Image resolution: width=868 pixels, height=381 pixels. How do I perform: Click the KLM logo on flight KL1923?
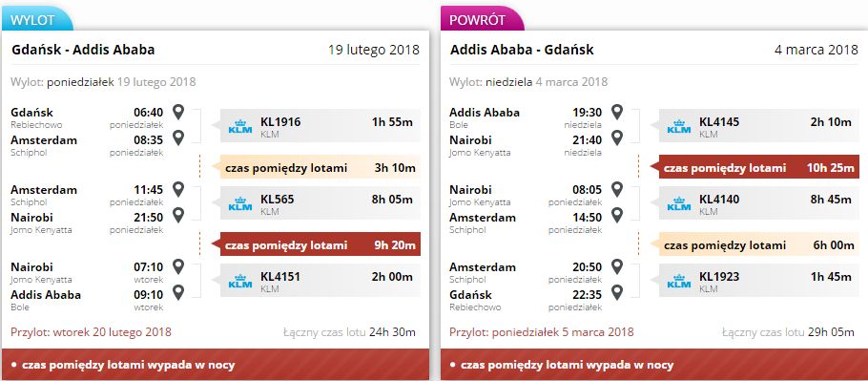679,281
